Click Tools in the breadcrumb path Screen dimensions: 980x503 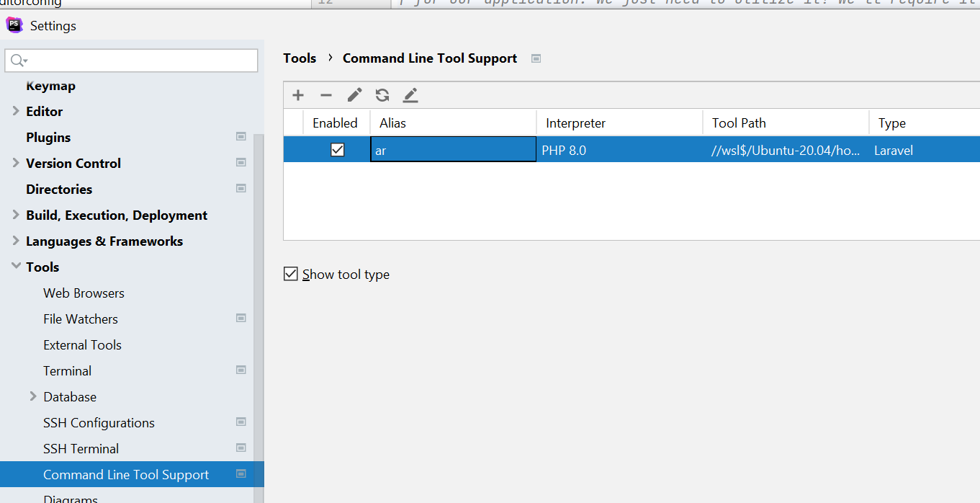300,58
